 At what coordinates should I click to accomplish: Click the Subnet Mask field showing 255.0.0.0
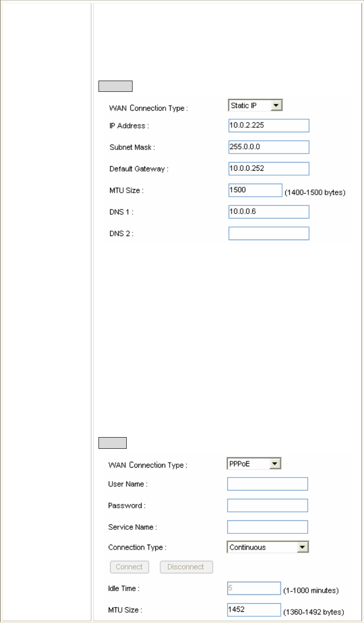tap(269, 147)
